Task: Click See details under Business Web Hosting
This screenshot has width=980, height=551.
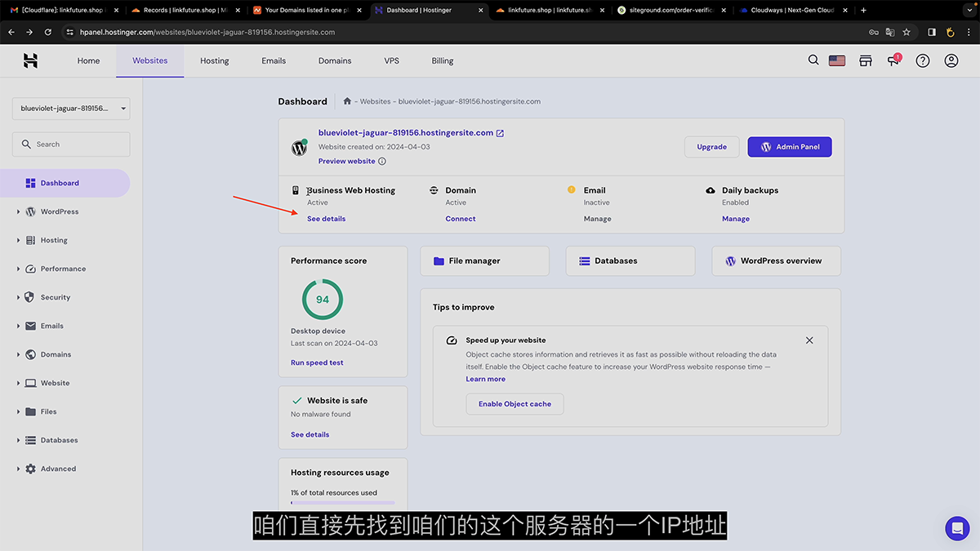Action: [327, 219]
